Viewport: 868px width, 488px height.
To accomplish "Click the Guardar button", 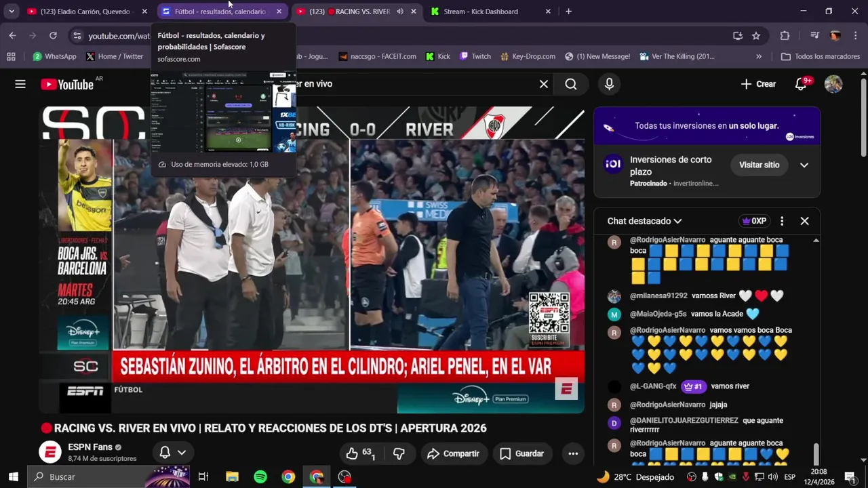I will point(522,453).
